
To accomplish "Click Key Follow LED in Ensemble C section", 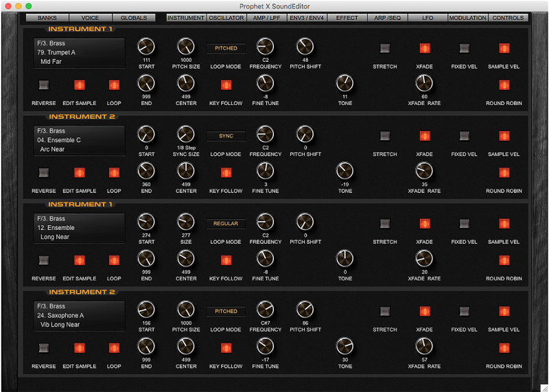I will 226,172.
